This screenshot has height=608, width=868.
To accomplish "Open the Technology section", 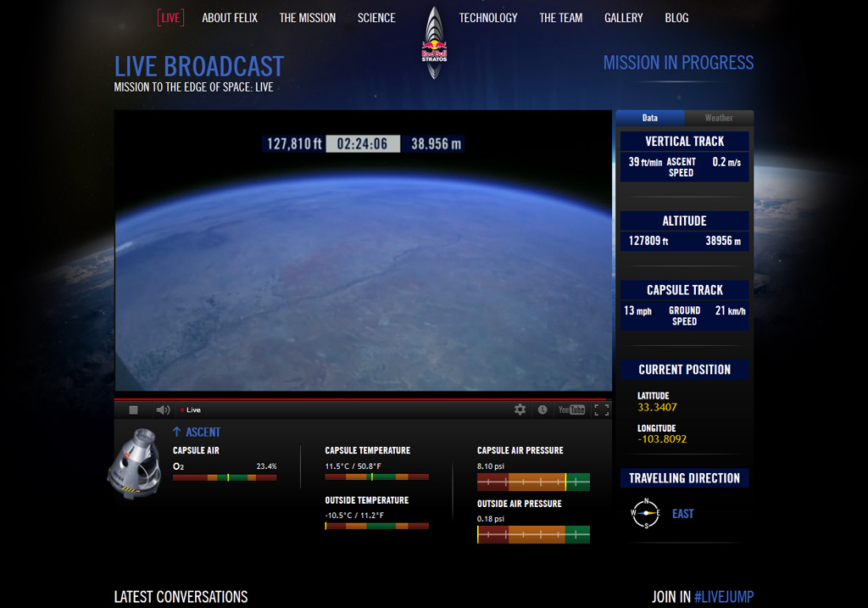I will point(488,18).
